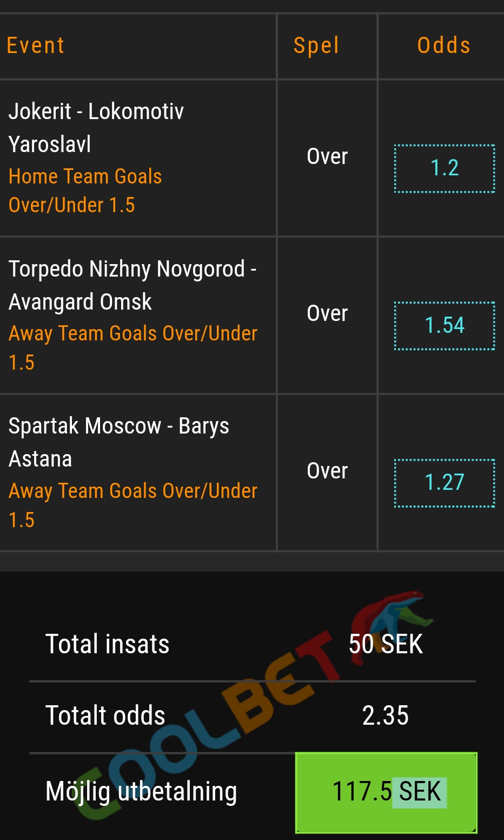Click the Odds column header
Image resolution: width=504 pixels, height=840 pixels.
tap(444, 45)
